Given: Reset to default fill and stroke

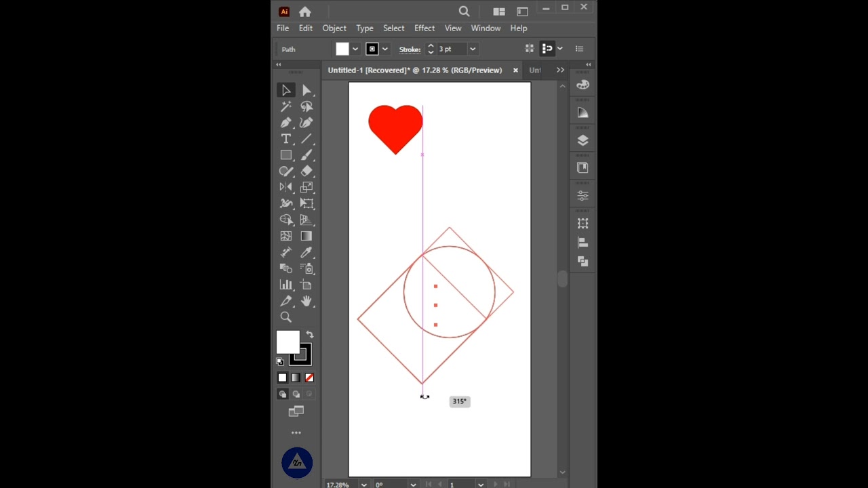Looking at the screenshot, I should click(x=280, y=361).
